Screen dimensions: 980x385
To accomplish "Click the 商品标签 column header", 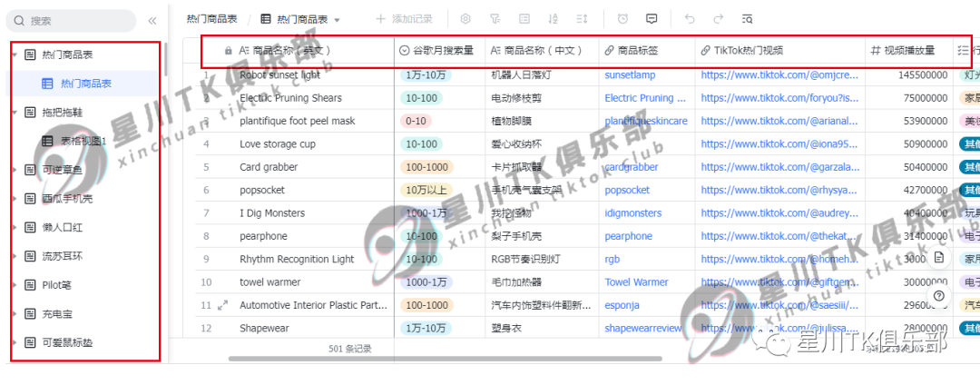I will [x=647, y=51].
